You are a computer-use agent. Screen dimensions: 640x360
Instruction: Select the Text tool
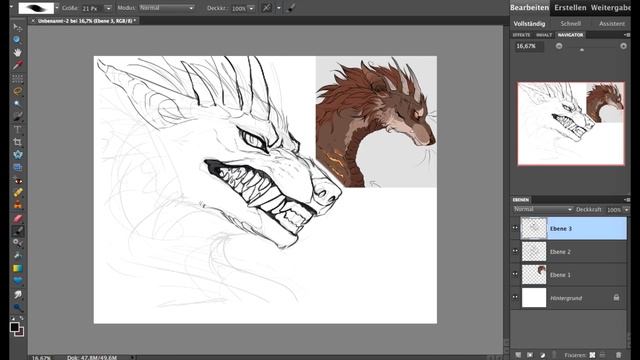point(17,129)
